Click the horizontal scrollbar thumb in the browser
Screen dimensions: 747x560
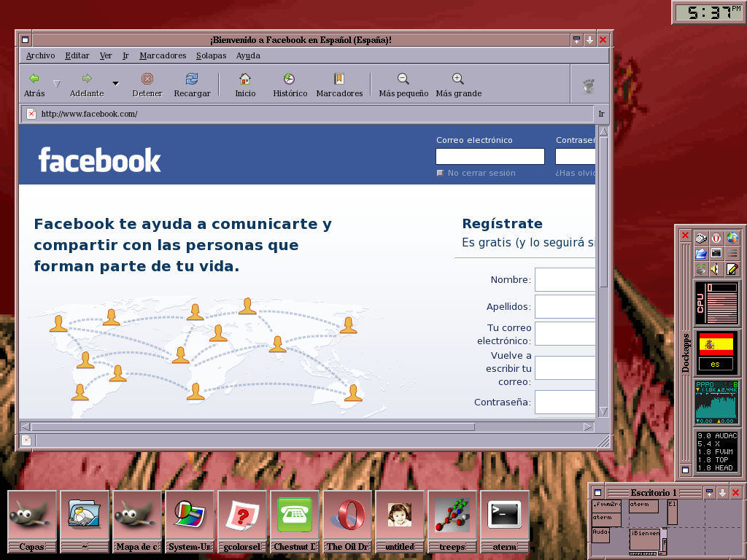pyautogui.click(x=253, y=427)
